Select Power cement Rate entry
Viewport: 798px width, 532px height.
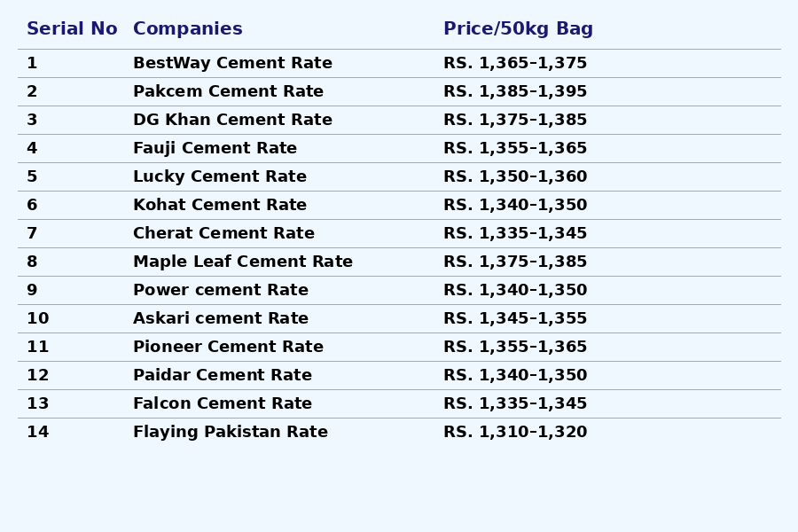coord(221,291)
